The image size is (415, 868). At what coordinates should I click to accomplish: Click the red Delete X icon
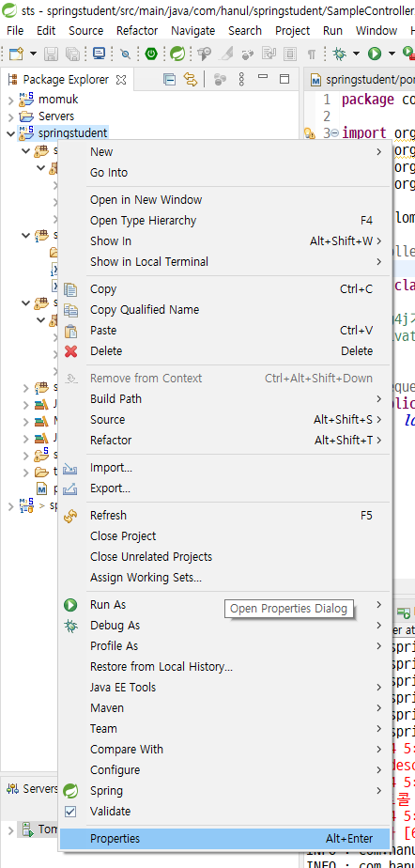70,351
